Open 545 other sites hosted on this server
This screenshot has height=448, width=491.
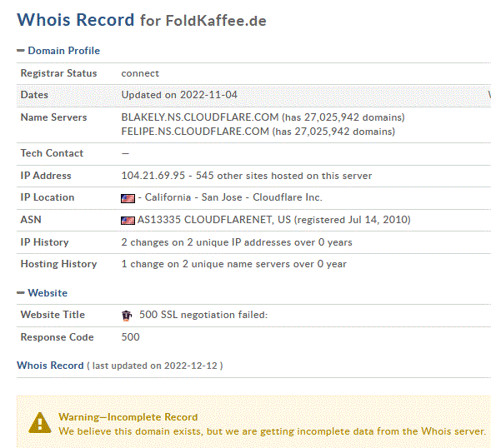(x=283, y=176)
